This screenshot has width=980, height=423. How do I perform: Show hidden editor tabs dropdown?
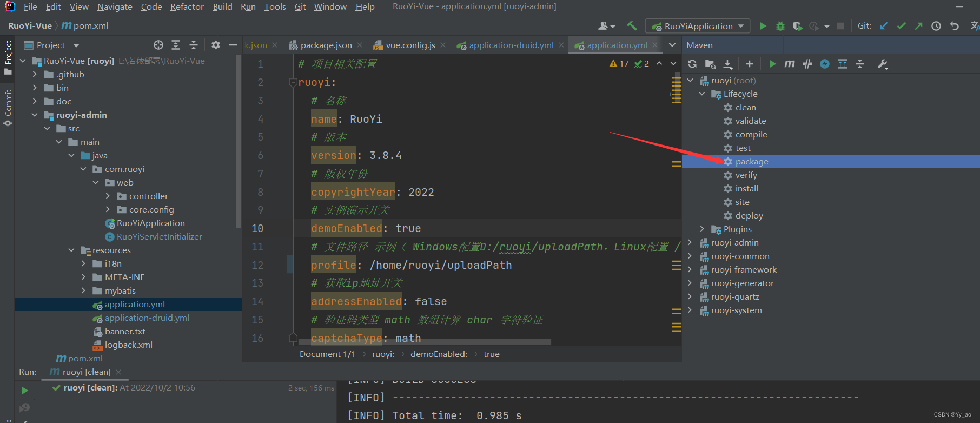(672, 45)
